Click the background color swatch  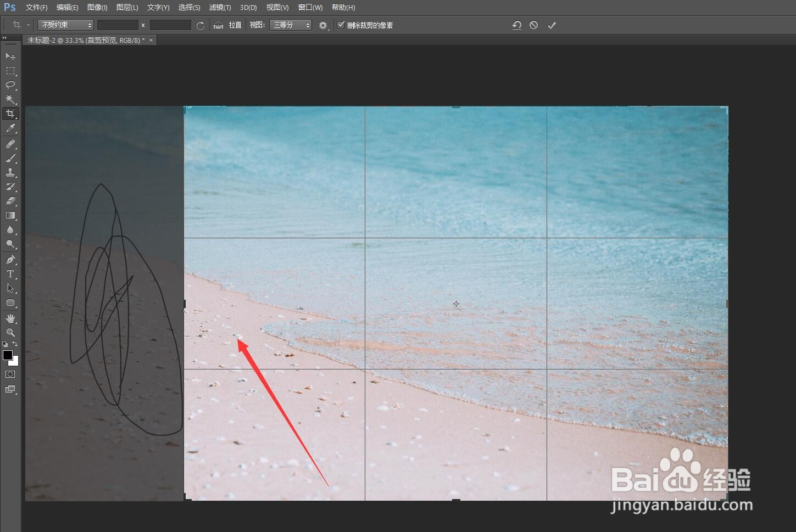click(15, 362)
